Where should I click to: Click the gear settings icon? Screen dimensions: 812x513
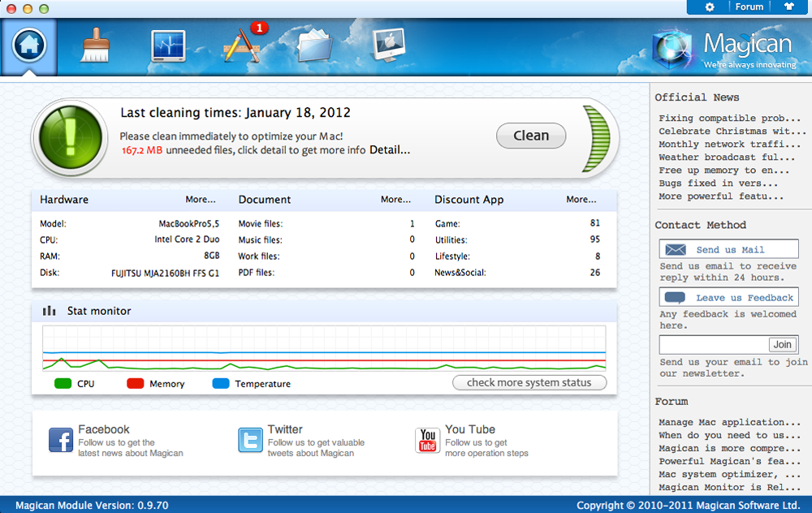coord(710,7)
